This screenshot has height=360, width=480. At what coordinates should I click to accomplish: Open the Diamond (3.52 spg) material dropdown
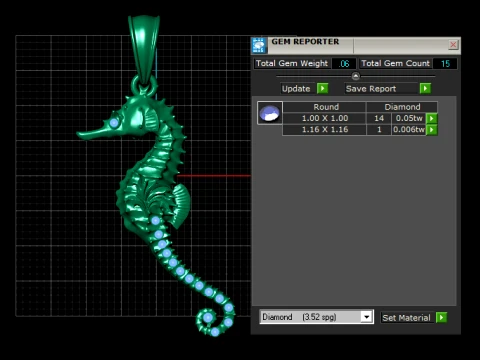tap(366, 317)
